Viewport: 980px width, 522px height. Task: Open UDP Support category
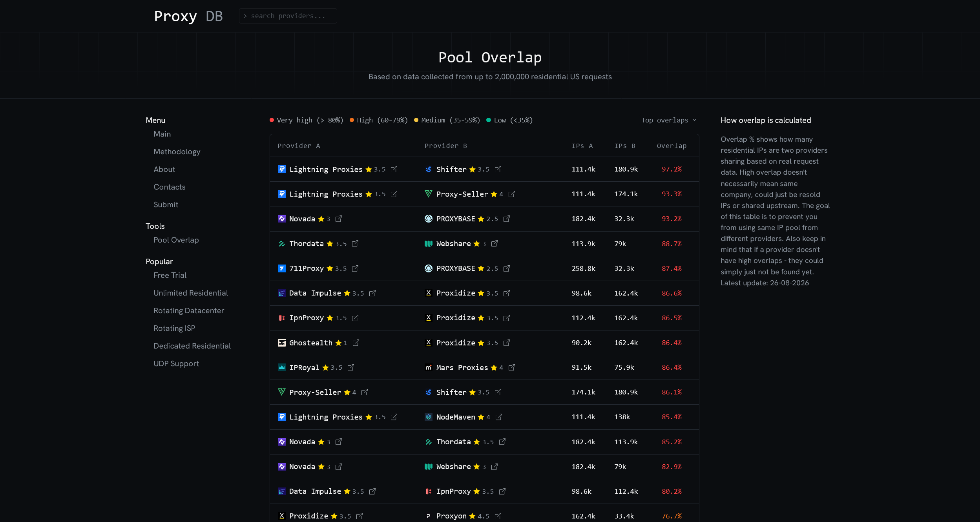176,363
